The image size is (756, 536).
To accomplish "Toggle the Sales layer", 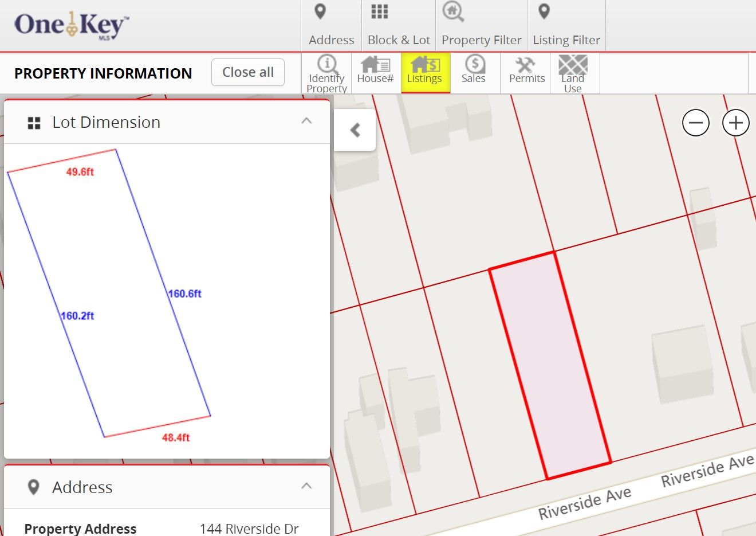I will [x=474, y=71].
